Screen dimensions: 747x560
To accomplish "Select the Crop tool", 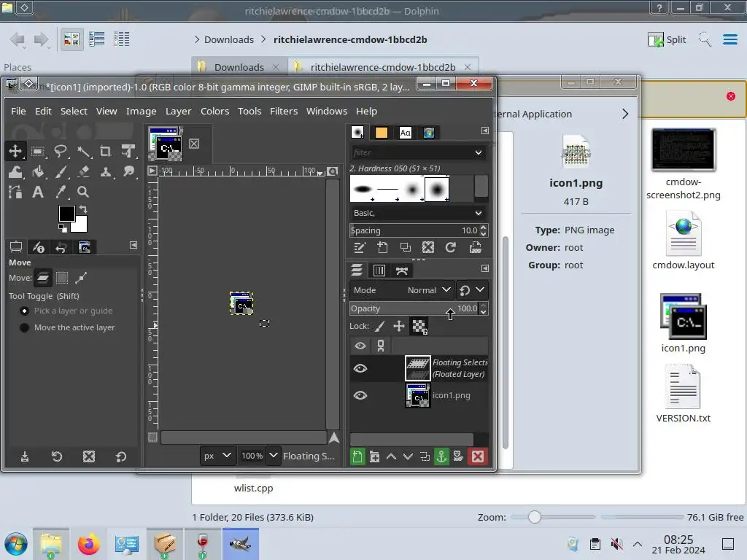I will (x=106, y=152).
